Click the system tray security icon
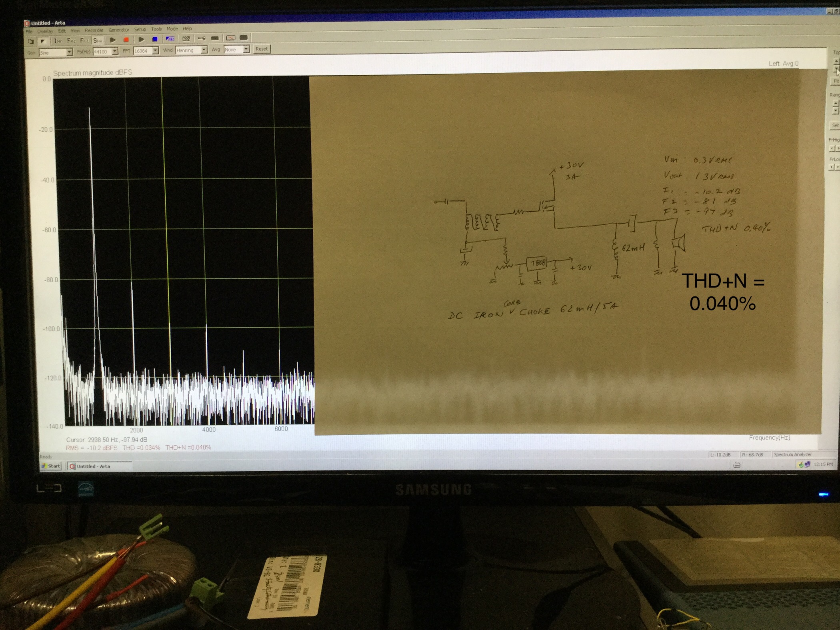The width and height of the screenshot is (840, 630). click(x=800, y=464)
